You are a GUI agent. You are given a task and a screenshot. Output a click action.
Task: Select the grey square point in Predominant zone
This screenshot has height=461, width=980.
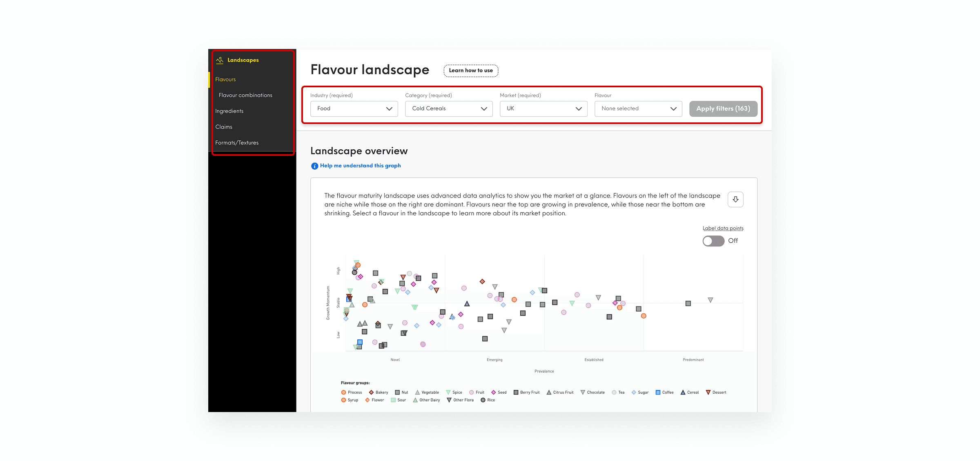click(x=688, y=304)
